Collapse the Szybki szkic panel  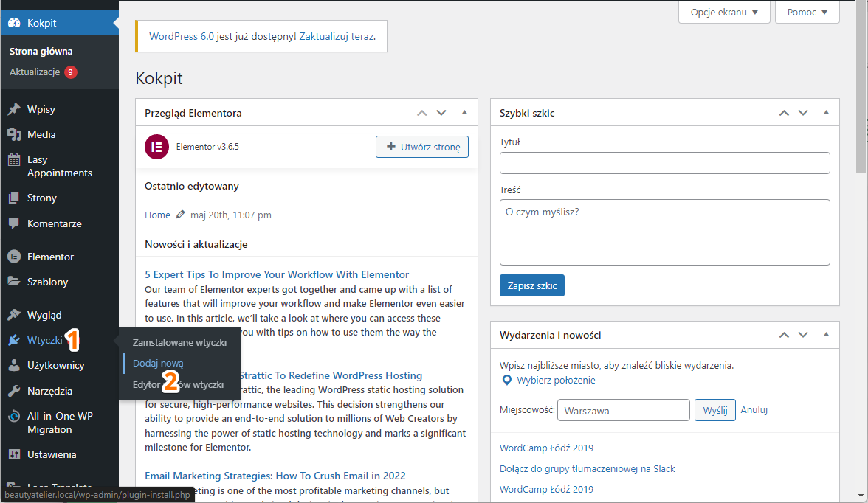point(826,113)
